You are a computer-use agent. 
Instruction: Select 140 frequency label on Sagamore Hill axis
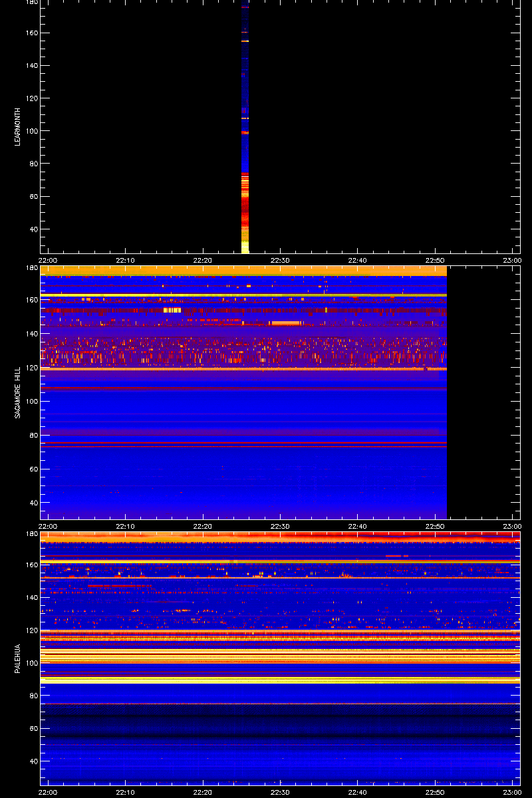[31, 333]
